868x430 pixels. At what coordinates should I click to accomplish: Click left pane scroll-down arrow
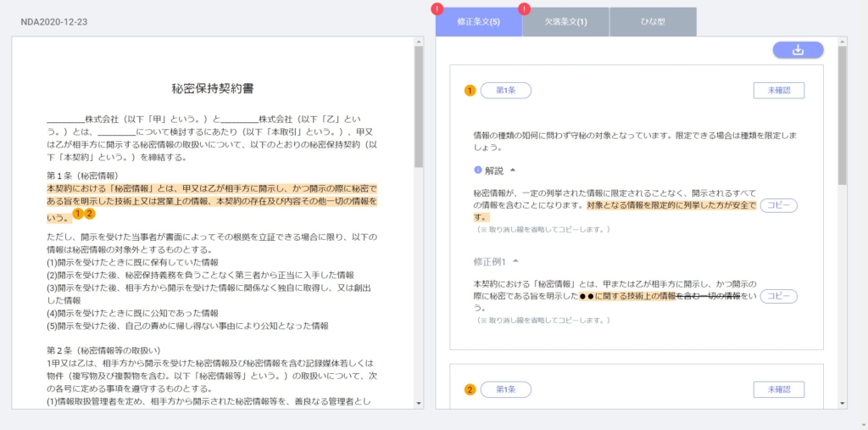[x=419, y=404]
